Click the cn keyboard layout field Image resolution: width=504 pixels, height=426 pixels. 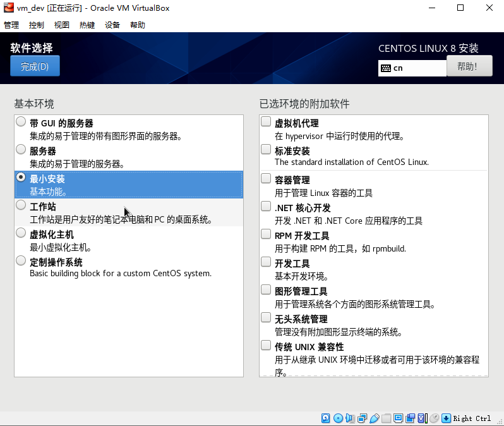[412, 68]
